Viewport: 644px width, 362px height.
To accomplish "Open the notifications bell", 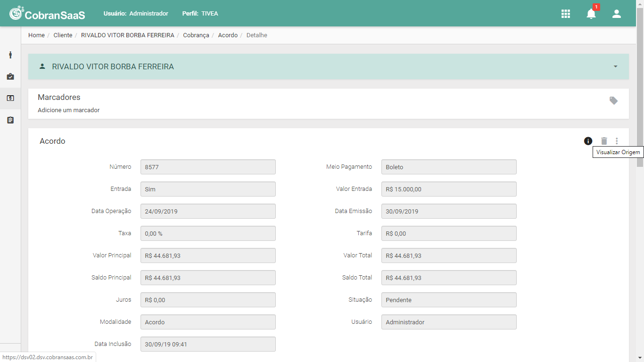I will (591, 14).
